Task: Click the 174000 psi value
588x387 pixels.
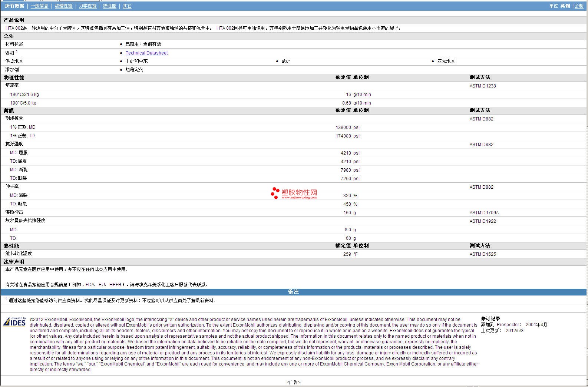Action: pos(347,136)
